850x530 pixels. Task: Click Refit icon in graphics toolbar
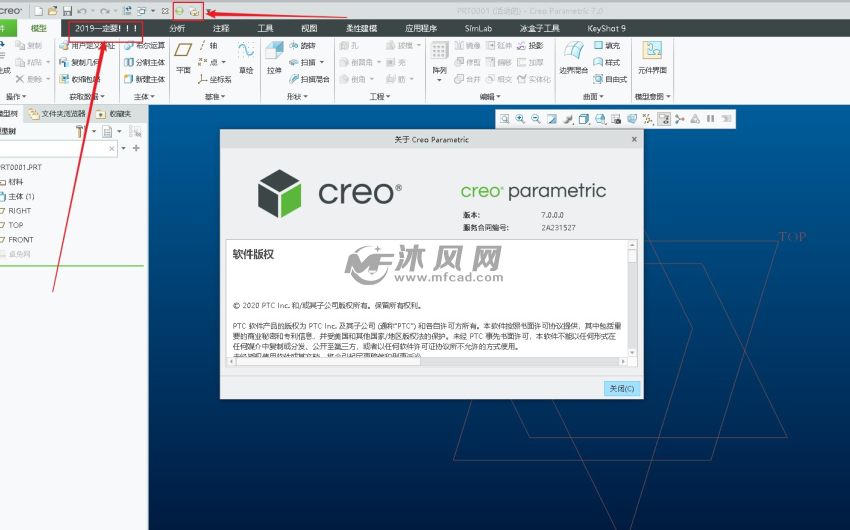[505, 119]
